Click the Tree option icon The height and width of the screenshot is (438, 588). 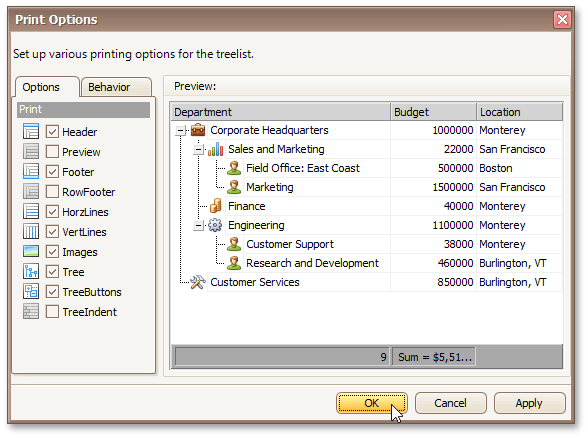tap(31, 272)
